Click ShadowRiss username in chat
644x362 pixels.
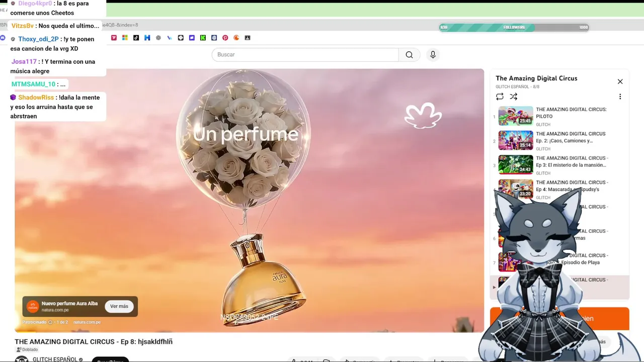coord(36,98)
